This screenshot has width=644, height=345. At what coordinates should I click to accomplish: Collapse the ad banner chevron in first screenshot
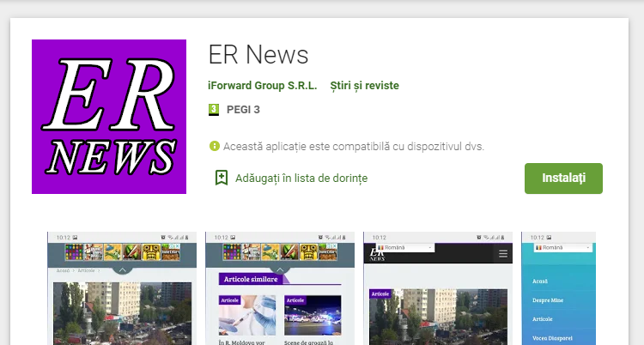coord(121,269)
